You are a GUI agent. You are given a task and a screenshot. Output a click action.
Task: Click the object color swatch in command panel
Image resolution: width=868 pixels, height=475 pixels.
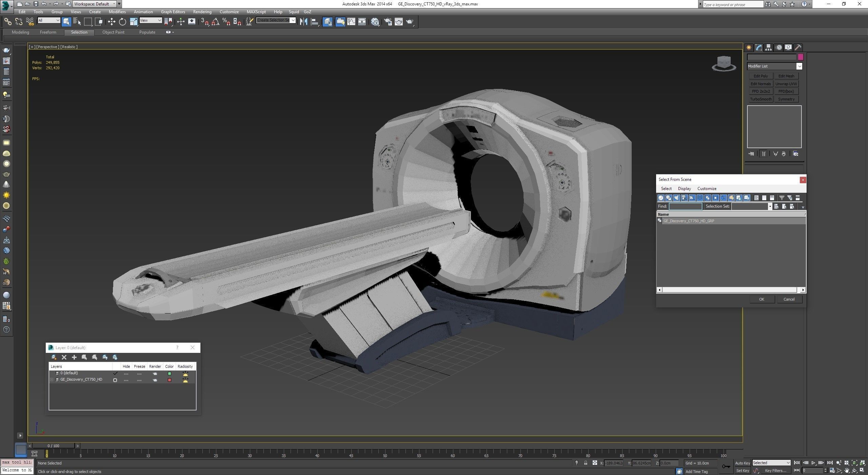click(x=801, y=57)
